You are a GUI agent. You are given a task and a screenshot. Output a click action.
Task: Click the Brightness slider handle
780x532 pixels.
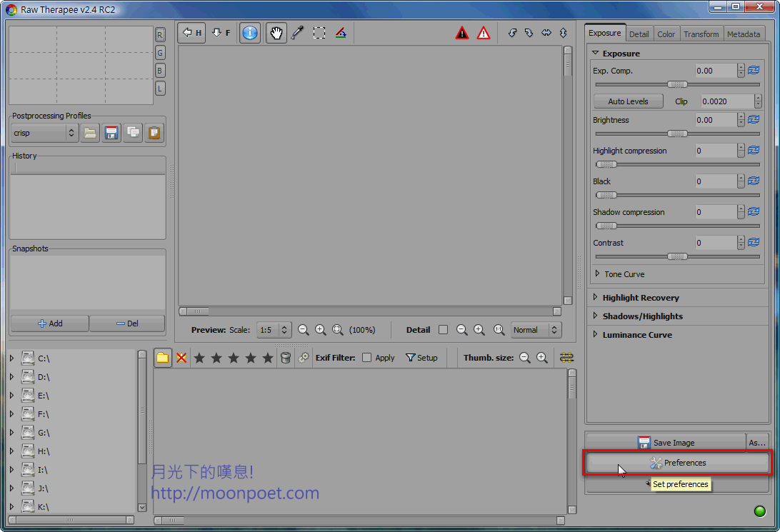pos(677,134)
